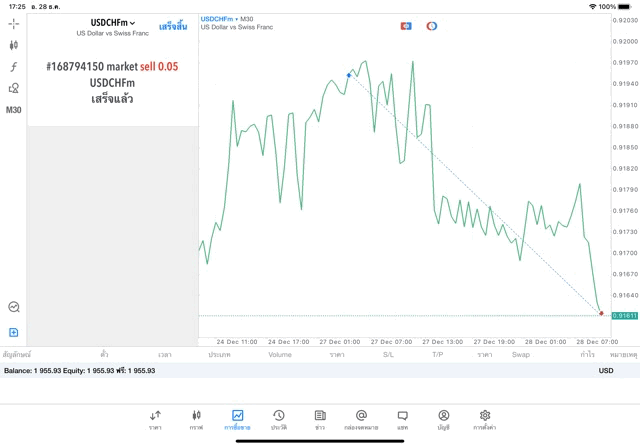Image resolution: width=640 pixels, height=447 pixels.
Task: Select the crosshair tool in left sidebar
Action: pos(14,23)
